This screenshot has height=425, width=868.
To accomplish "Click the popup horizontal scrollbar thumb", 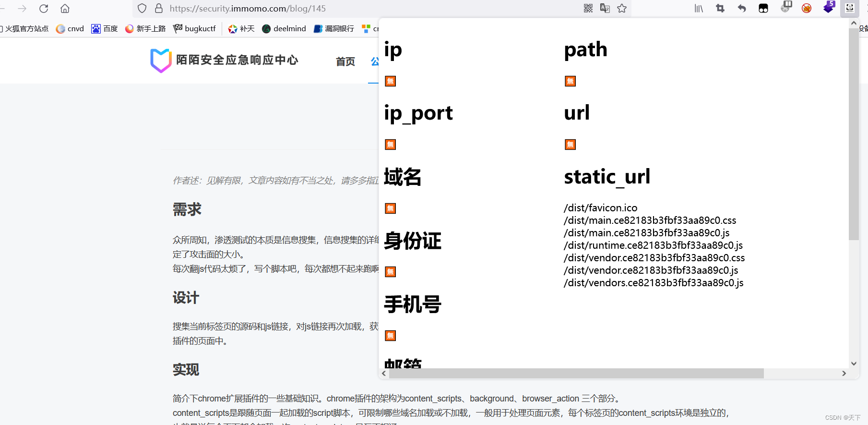I will [576, 373].
